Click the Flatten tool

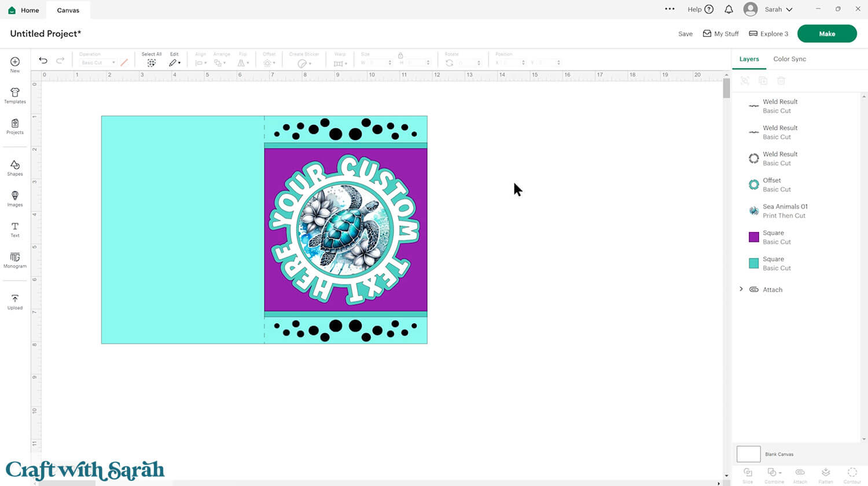click(x=826, y=476)
